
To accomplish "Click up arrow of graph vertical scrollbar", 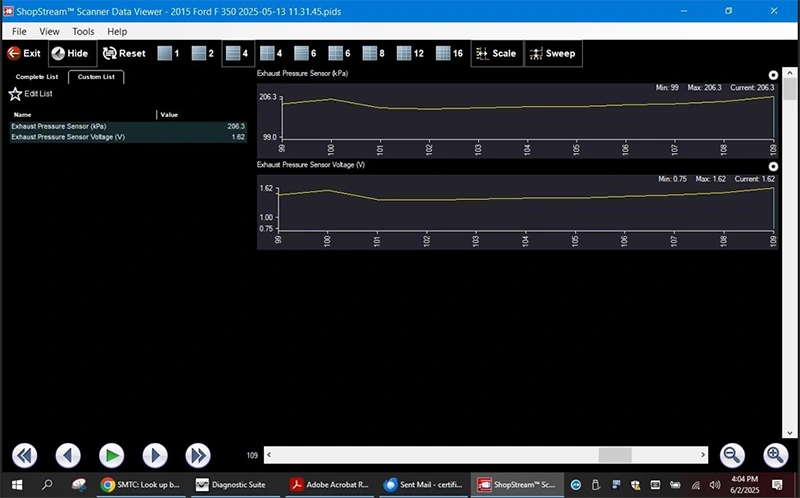I will coord(790,72).
